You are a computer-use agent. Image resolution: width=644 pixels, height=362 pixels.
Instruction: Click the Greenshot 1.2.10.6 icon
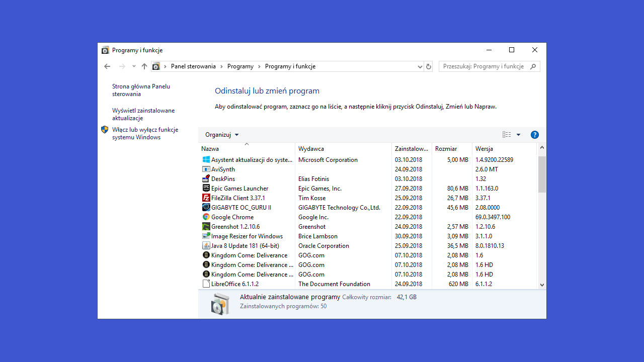click(x=206, y=227)
